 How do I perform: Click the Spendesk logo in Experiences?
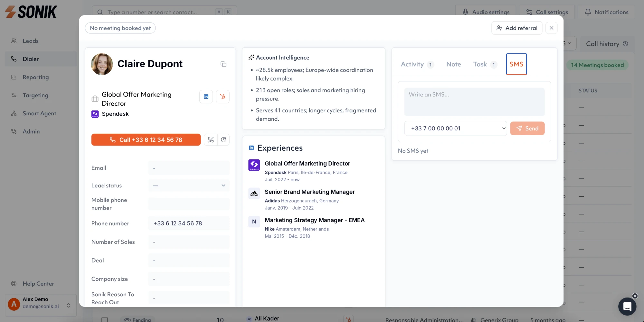[254, 165]
